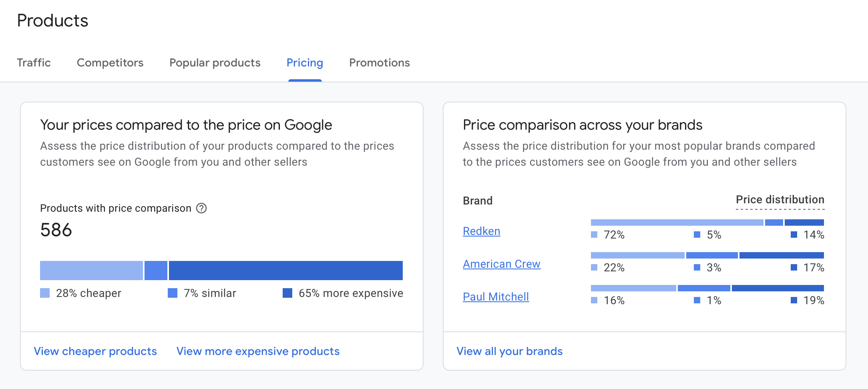Open the Paul Mitchell brand link

coord(496,297)
